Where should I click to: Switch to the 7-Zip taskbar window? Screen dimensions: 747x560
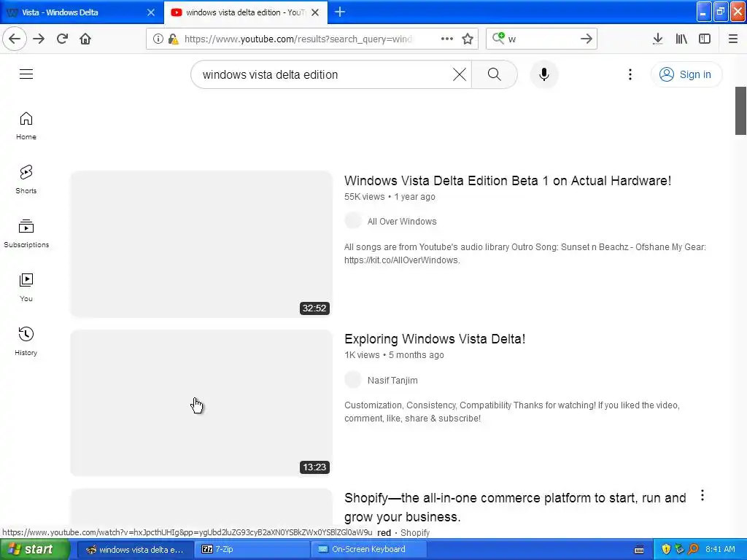[253, 549]
